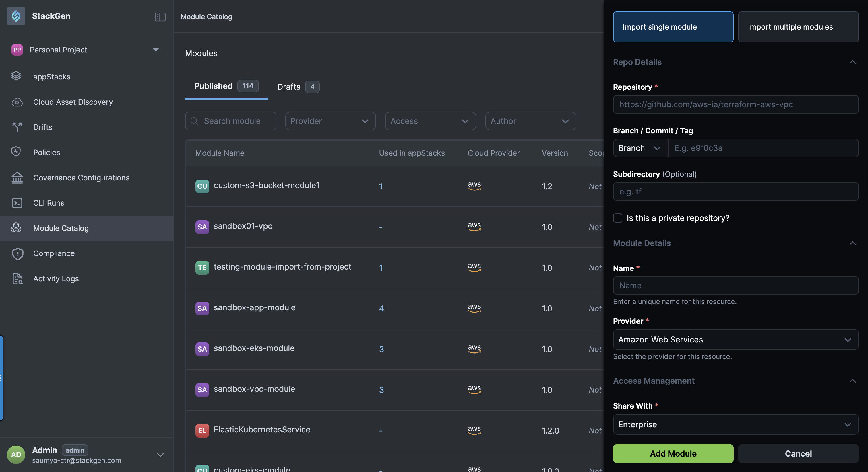Click the Cancel button
Image resolution: width=868 pixels, height=472 pixels.
coord(798,453)
